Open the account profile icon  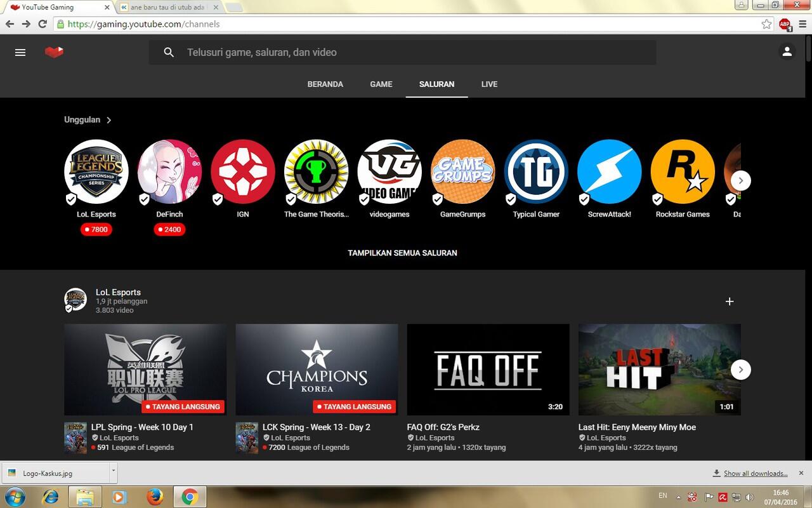pos(787,52)
